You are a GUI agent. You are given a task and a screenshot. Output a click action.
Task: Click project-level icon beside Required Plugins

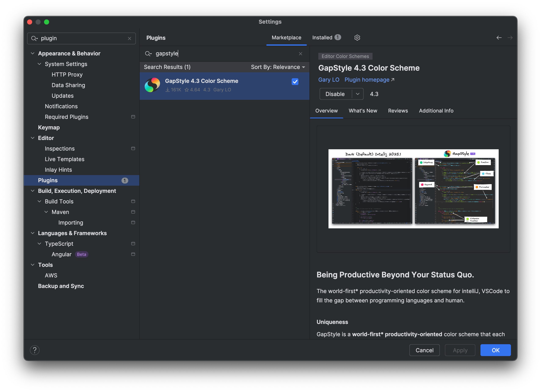(x=133, y=117)
